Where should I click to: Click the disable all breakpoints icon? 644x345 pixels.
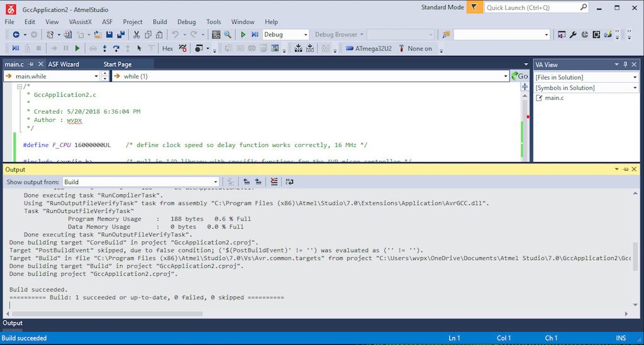tap(183, 48)
